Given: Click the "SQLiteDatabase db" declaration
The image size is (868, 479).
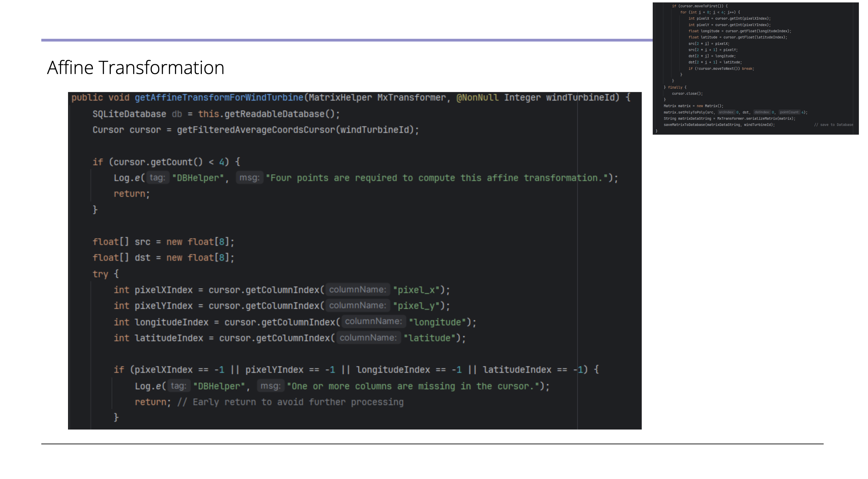Looking at the screenshot, I should click(137, 114).
